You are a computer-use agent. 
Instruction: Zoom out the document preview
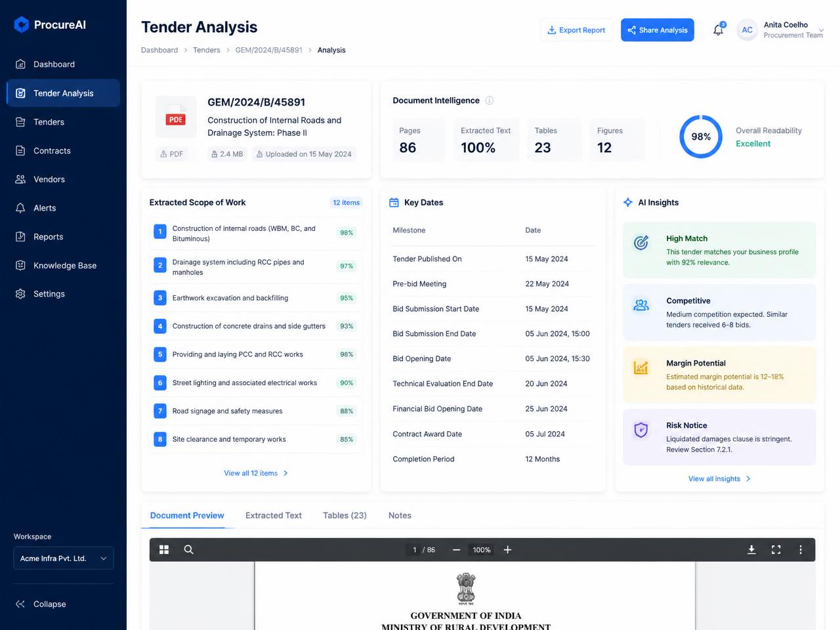click(457, 550)
